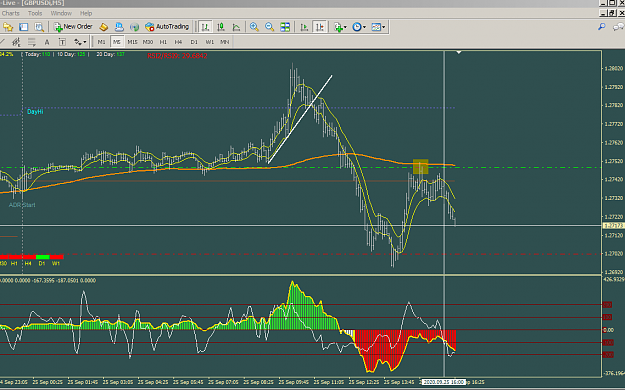Switch to bar chart display
This screenshot has width=625, height=390.
(205, 27)
